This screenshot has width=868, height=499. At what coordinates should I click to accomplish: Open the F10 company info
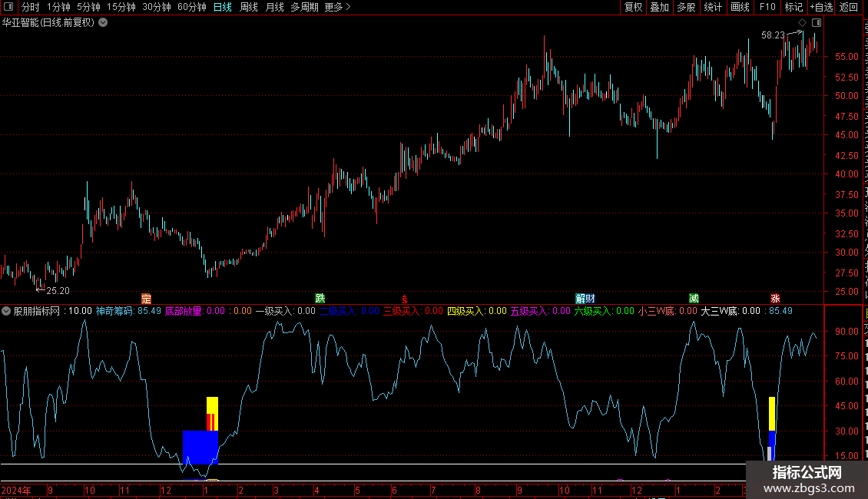pos(767,7)
